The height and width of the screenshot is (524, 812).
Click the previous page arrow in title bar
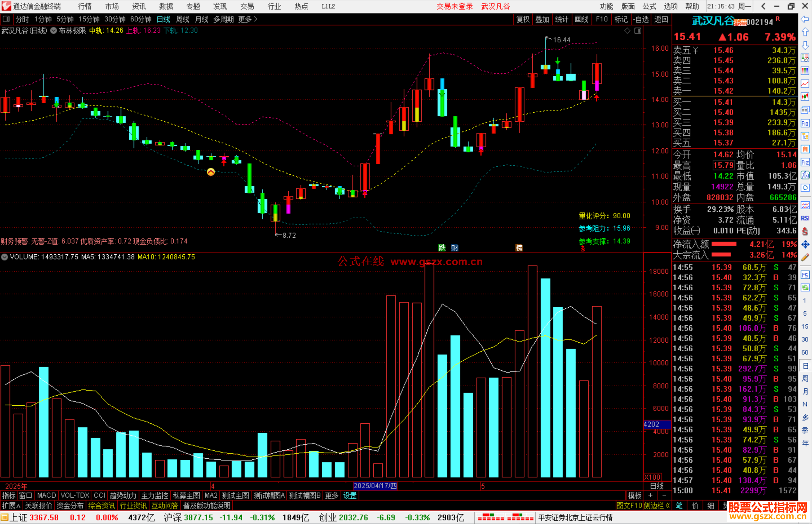tap(763, 6)
